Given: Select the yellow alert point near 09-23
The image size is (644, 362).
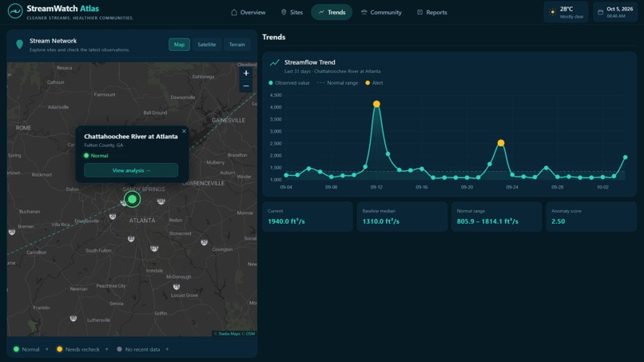Looking at the screenshot, I should pyautogui.click(x=501, y=143).
